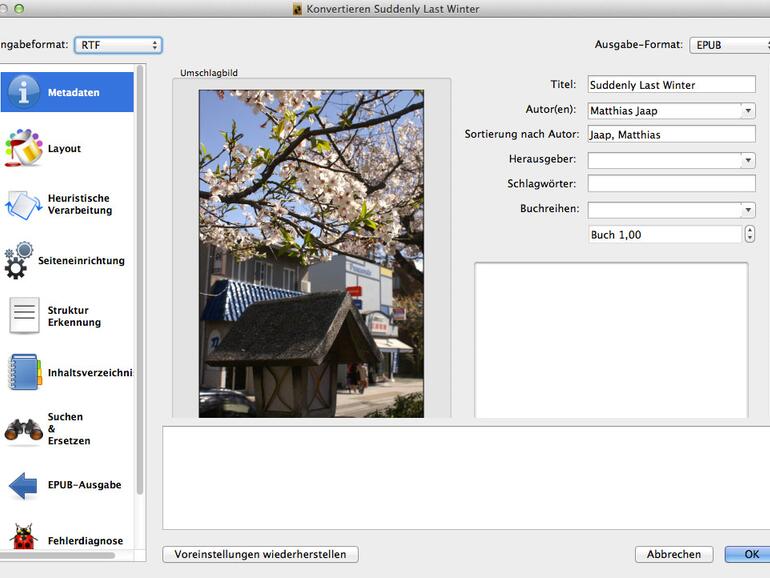Open Seiteneinrichtung gear icon
The image size is (770, 578).
(19, 260)
